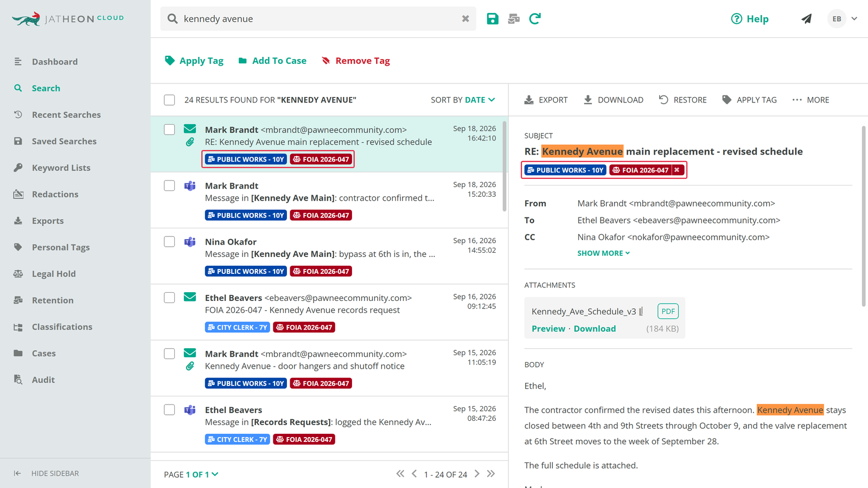
Task: Click the refresh search icon
Action: pos(535,19)
